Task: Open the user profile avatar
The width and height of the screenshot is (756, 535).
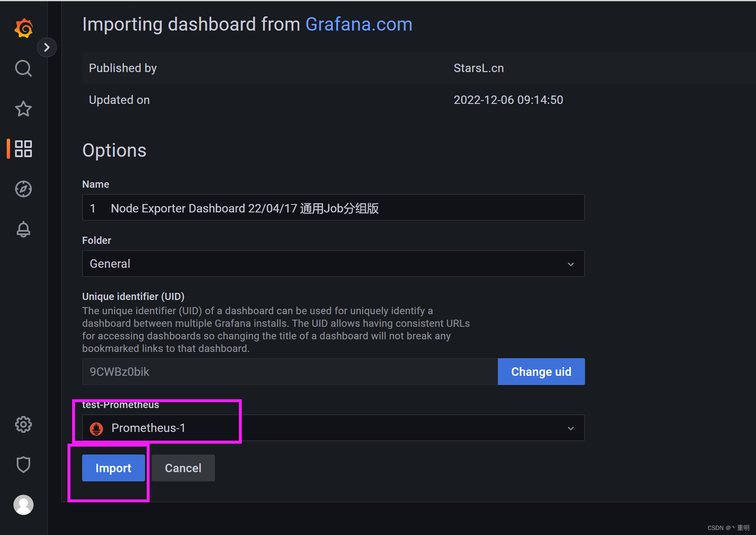Action: coord(23,505)
